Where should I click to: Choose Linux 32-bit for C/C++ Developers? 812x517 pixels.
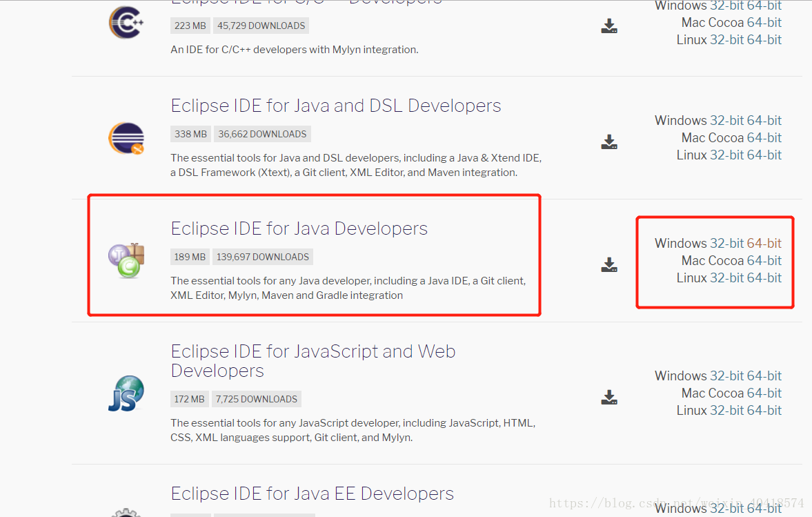coord(726,40)
